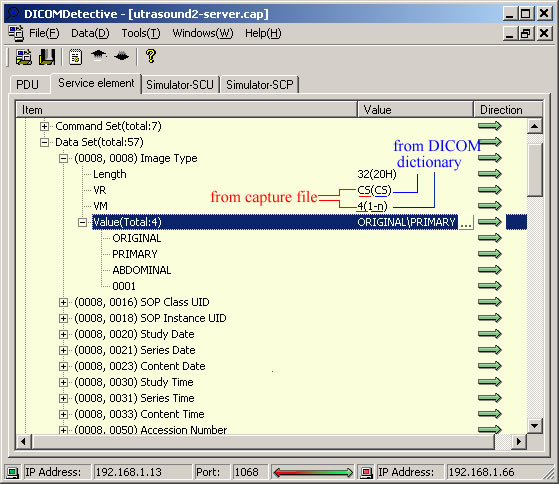Click the Value column header
The image size is (559, 484).
tap(415, 110)
